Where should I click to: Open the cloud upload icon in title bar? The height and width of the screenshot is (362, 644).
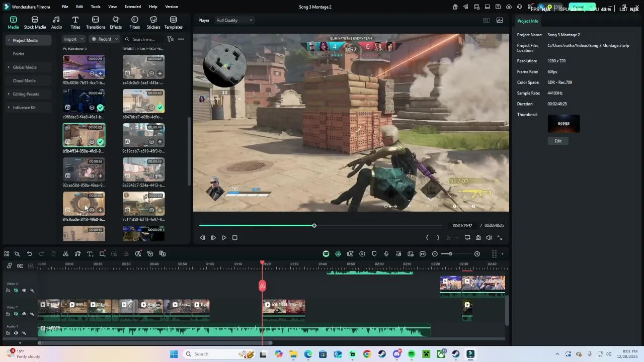(509, 7)
